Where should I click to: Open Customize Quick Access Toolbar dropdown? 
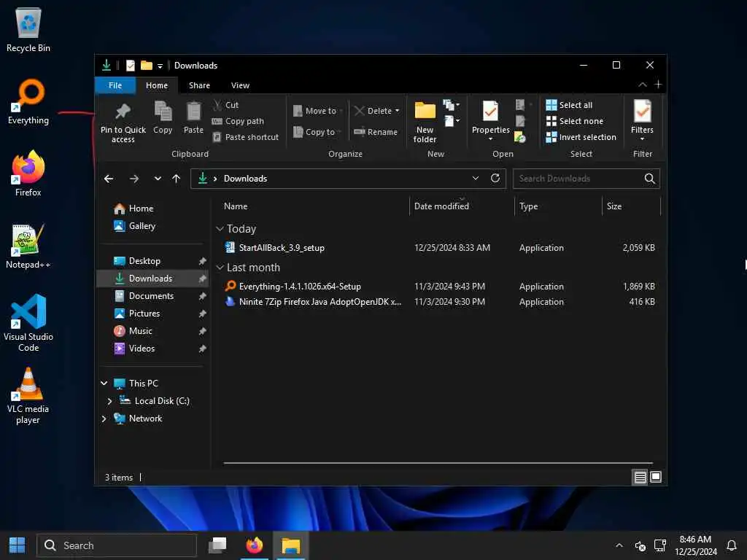160,66
